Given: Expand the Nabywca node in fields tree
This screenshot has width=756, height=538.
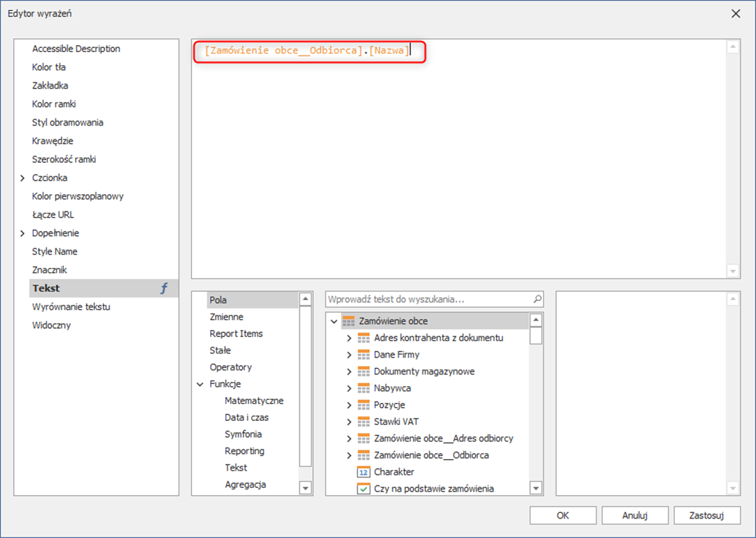Looking at the screenshot, I should click(x=349, y=388).
